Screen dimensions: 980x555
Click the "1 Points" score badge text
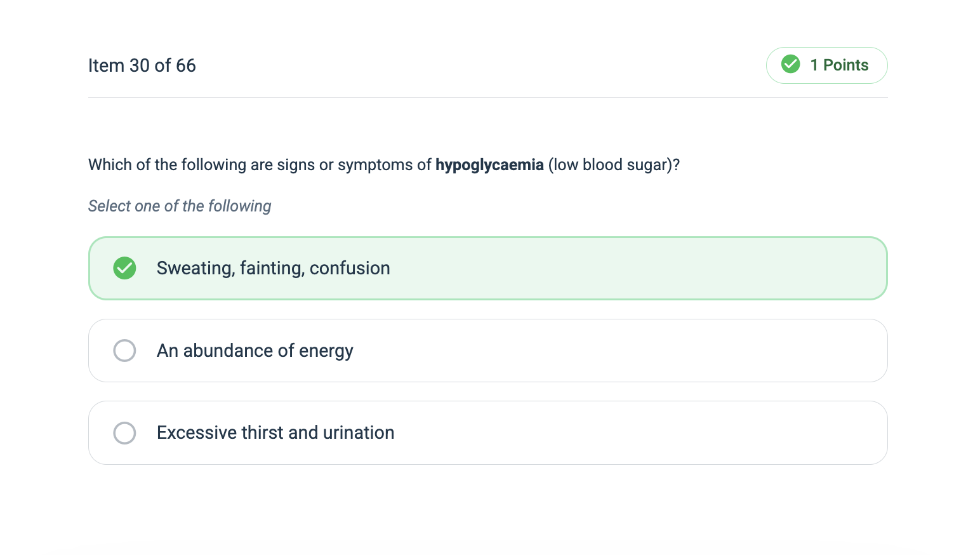839,65
